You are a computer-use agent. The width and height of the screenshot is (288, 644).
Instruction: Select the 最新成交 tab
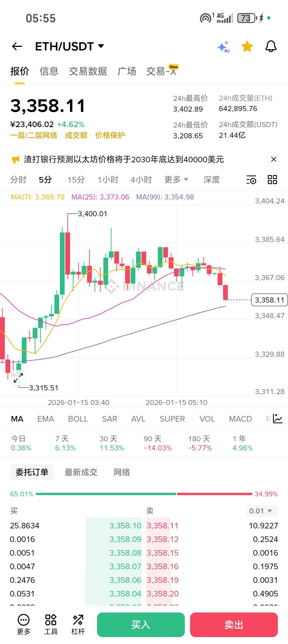pyautogui.click(x=81, y=472)
